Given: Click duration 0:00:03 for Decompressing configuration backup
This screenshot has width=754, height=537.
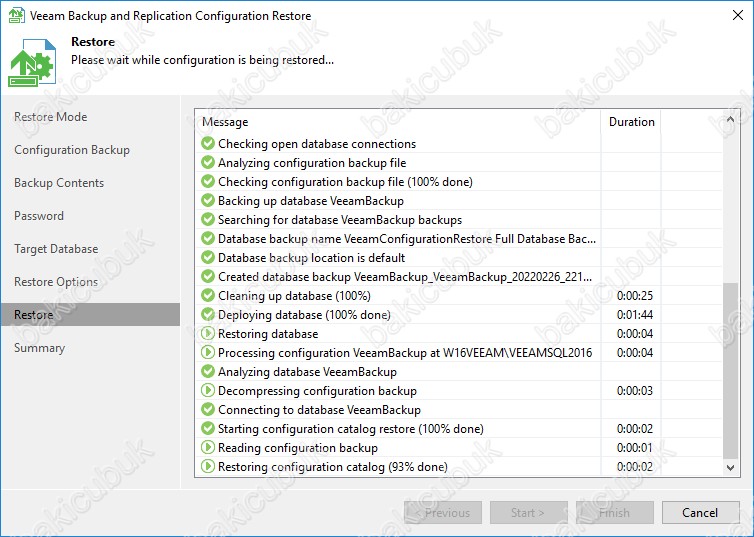Looking at the screenshot, I should (x=635, y=391).
